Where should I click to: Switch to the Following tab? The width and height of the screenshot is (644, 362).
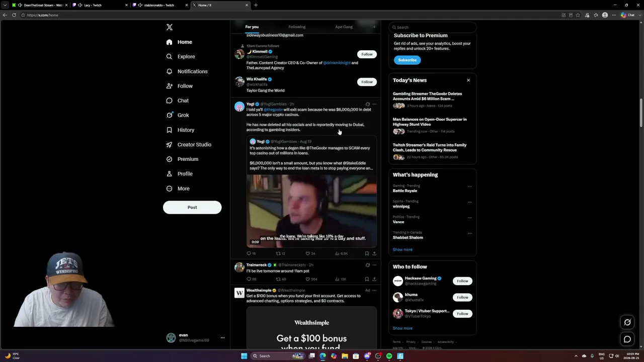(297, 27)
